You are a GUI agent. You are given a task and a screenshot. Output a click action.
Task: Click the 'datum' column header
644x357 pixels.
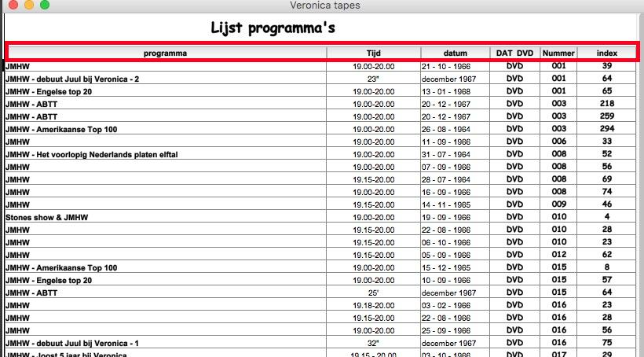[x=455, y=53]
